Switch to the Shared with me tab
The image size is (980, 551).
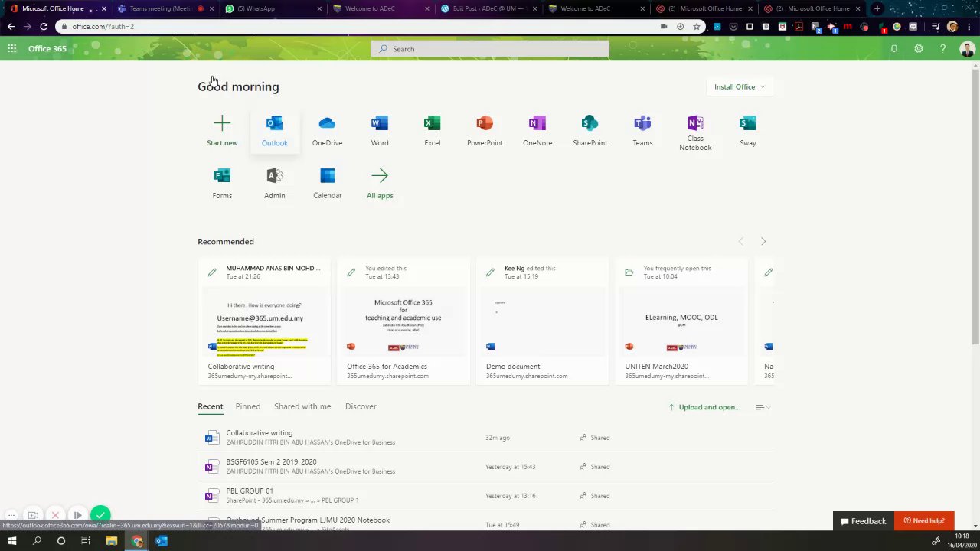click(x=302, y=406)
